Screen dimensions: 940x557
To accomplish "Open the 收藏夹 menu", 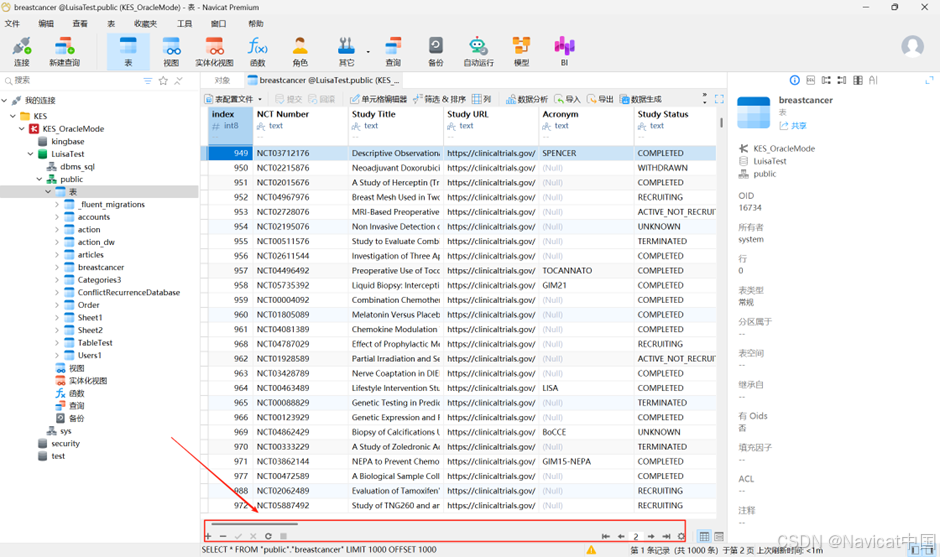I will [146, 23].
